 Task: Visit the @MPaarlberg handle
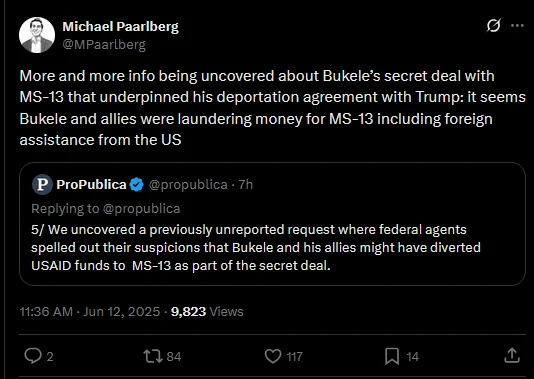click(x=104, y=45)
